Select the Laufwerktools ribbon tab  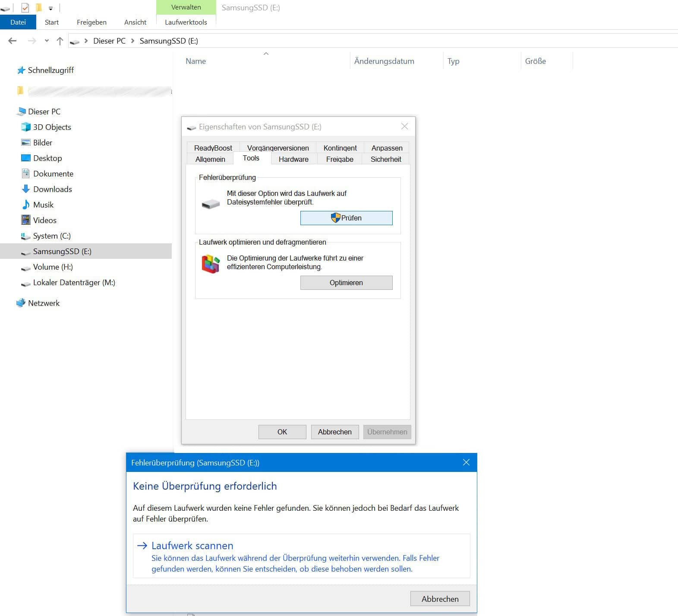pyautogui.click(x=186, y=22)
